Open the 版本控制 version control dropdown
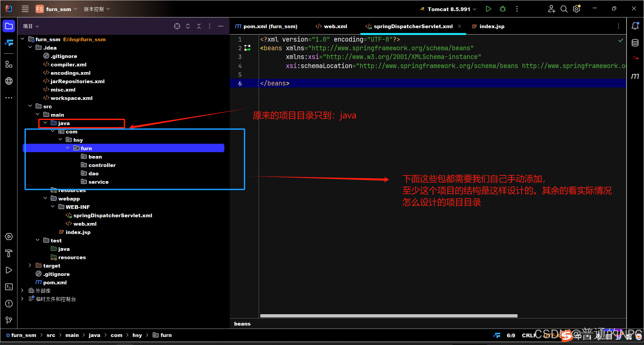 [x=97, y=9]
